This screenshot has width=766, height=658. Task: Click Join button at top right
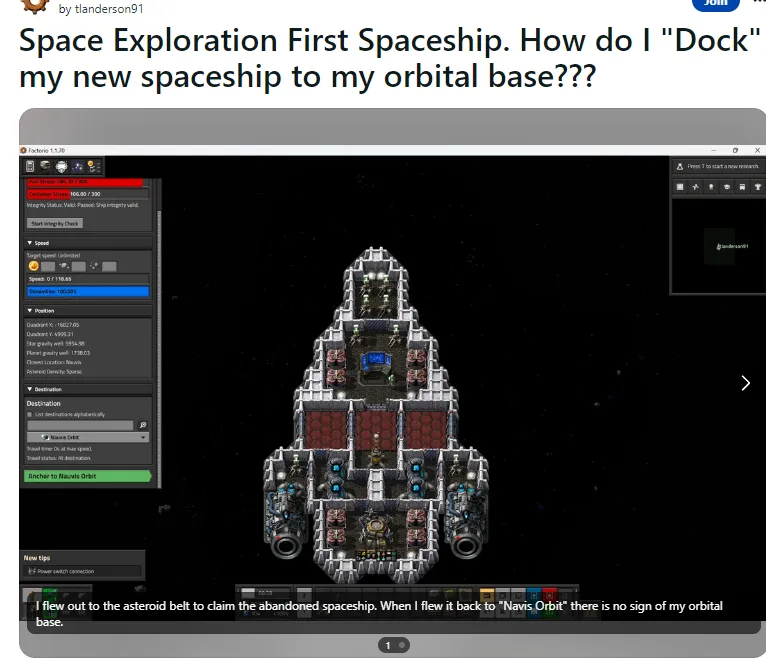coord(716,3)
